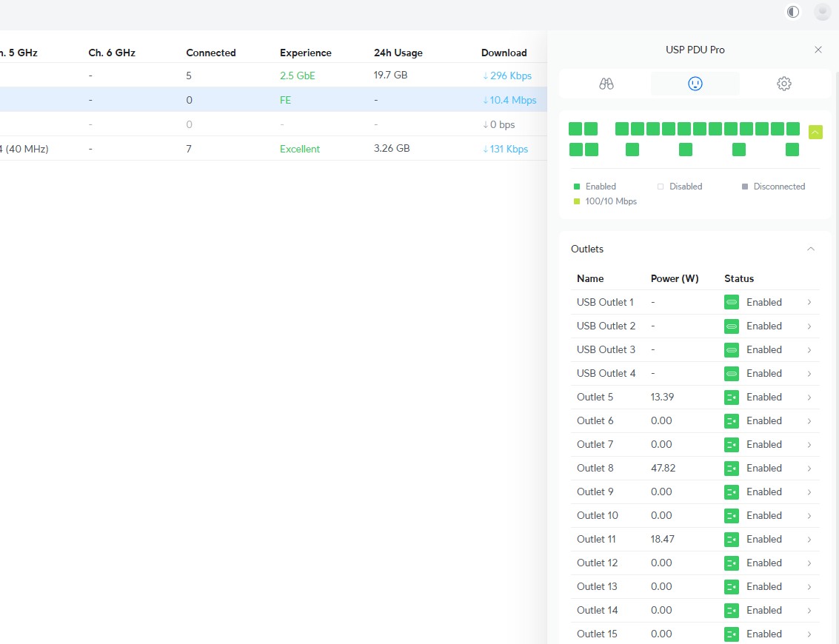
Task: Open the binoculars overview tab
Action: tap(606, 84)
